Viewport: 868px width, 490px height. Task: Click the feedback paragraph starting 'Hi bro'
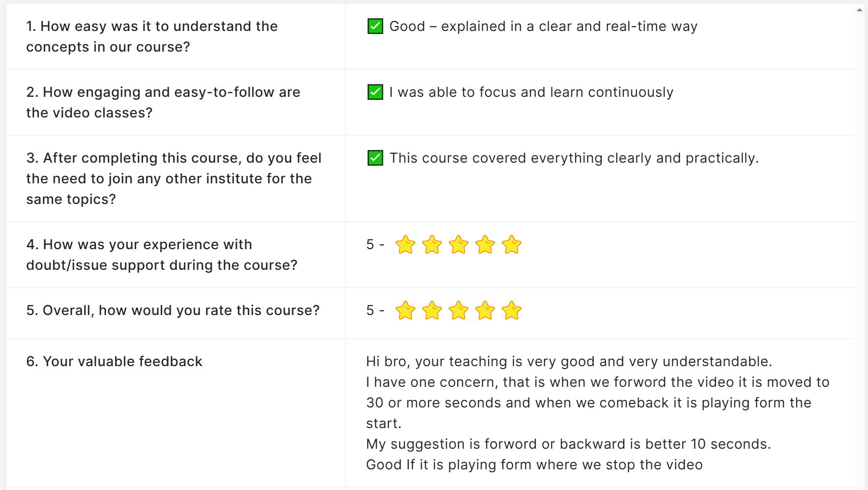(598, 413)
